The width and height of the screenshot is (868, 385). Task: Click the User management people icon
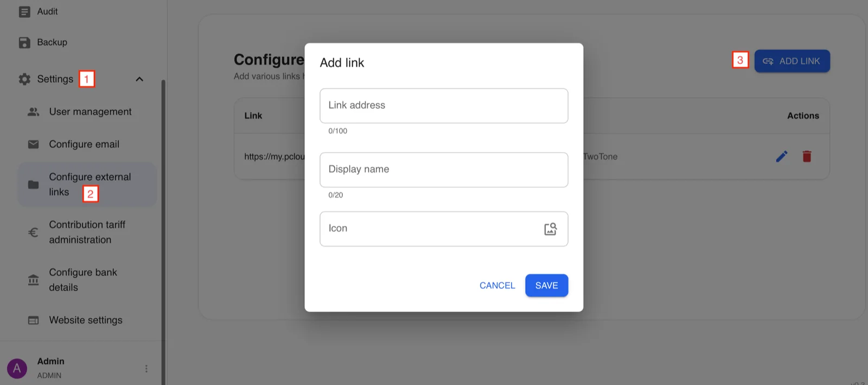coord(33,112)
